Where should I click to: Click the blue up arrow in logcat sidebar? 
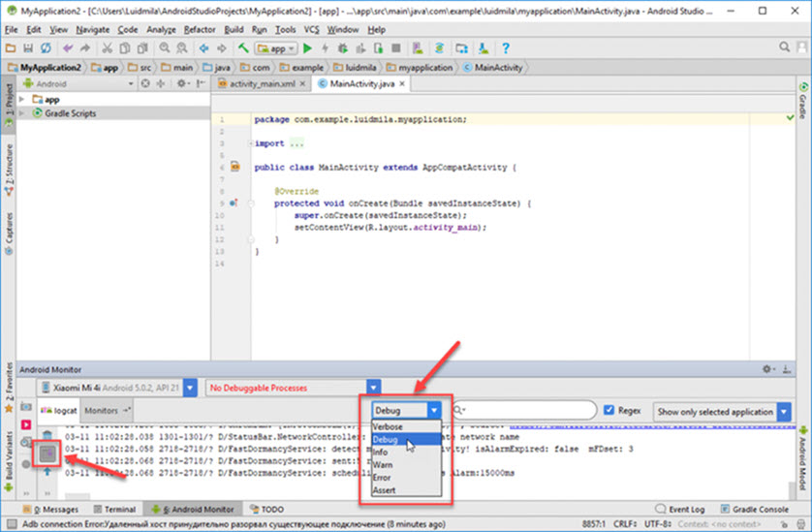pos(47,471)
